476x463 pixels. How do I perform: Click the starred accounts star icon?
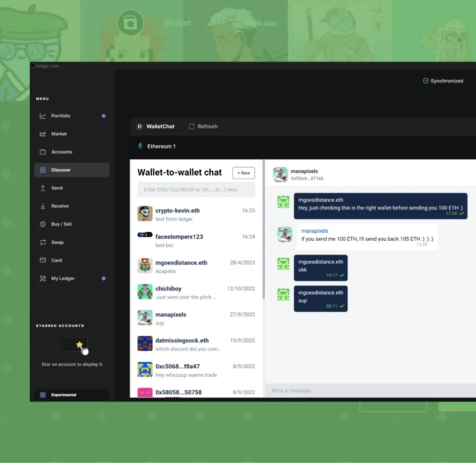coord(79,344)
